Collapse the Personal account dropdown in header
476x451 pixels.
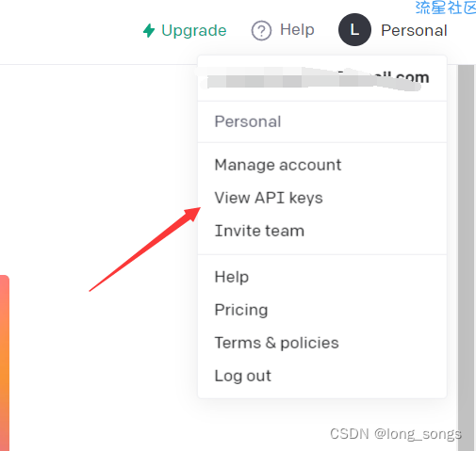point(393,30)
